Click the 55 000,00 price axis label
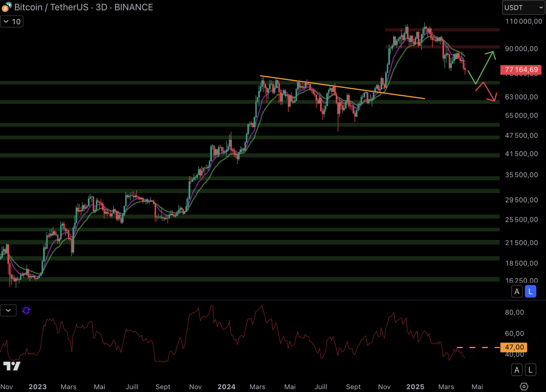The width and height of the screenshot is (546, 392). pos(521,115)
